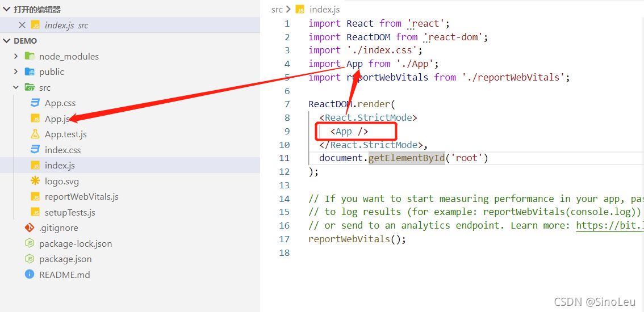Click the App.css file icon
The height and width of the screenshot is (312, 644).
click(x=35, y=103)
